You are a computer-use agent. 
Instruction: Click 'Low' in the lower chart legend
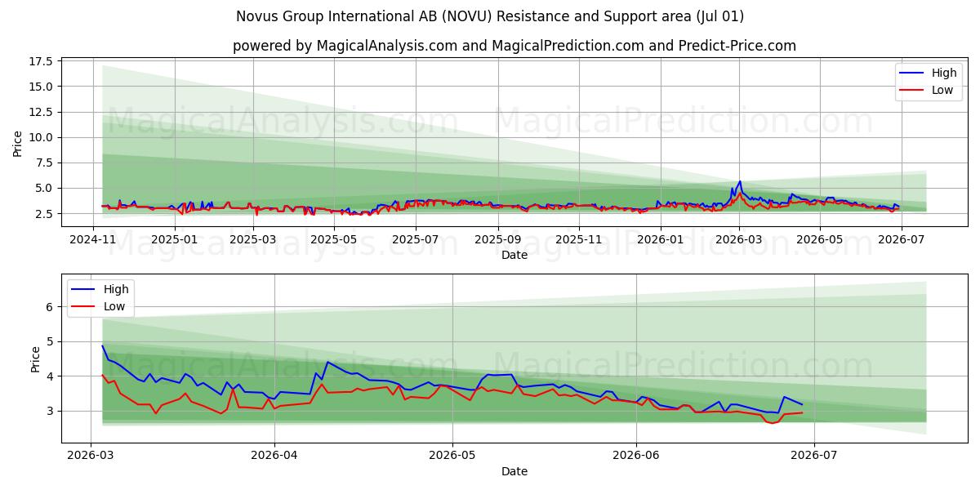point(115,306)
